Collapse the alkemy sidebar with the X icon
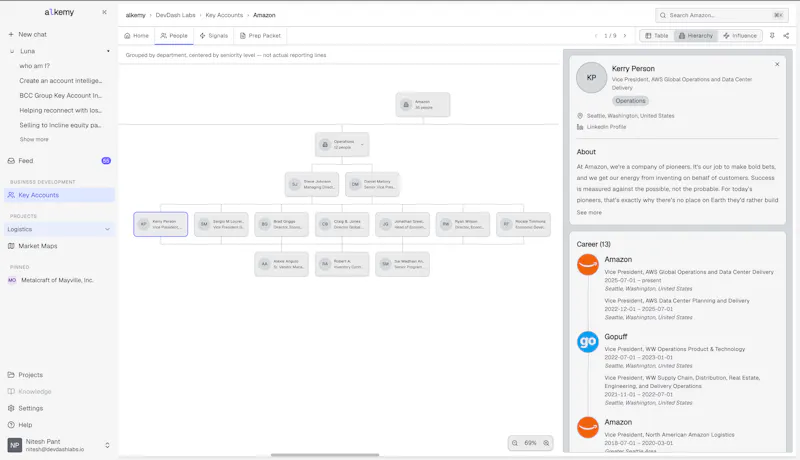 104,12
